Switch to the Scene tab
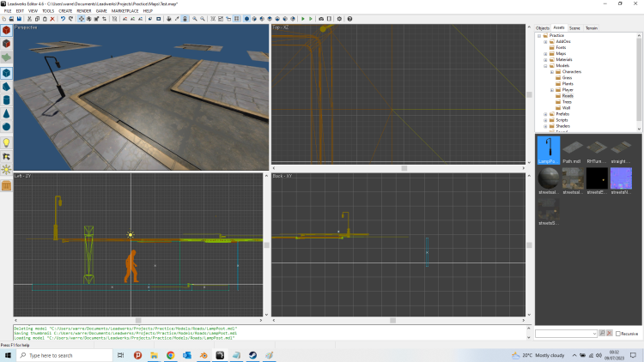 [x=574, y=27]
